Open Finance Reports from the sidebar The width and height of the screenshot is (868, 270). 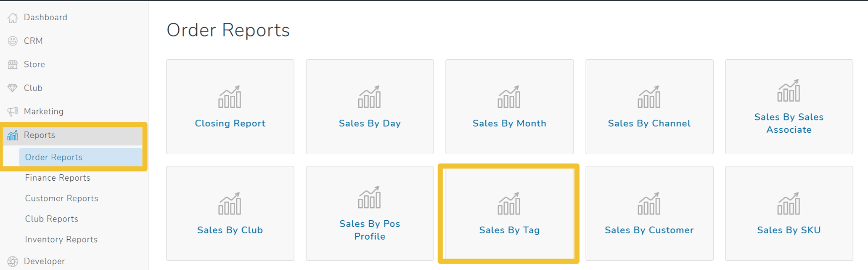pos(57,177)
